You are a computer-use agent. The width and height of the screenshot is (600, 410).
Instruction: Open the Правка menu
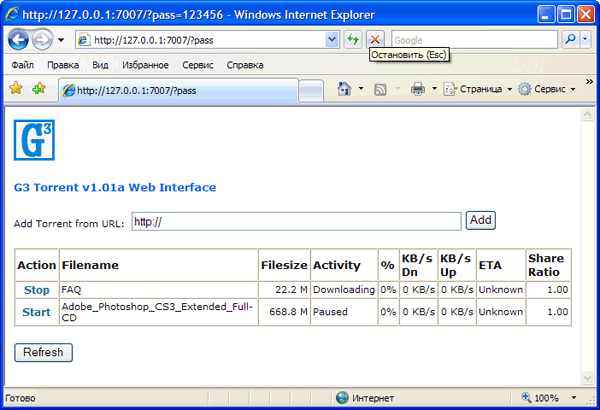click(63, 65)
